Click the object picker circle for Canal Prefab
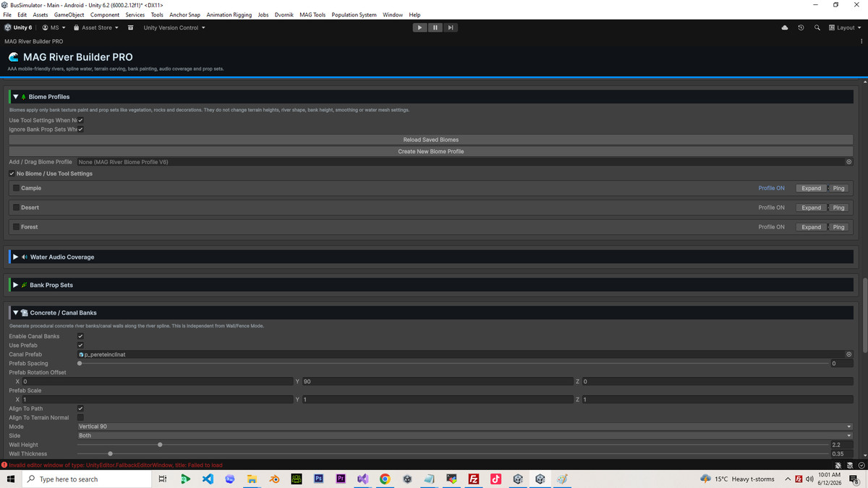 pos(848,354)
